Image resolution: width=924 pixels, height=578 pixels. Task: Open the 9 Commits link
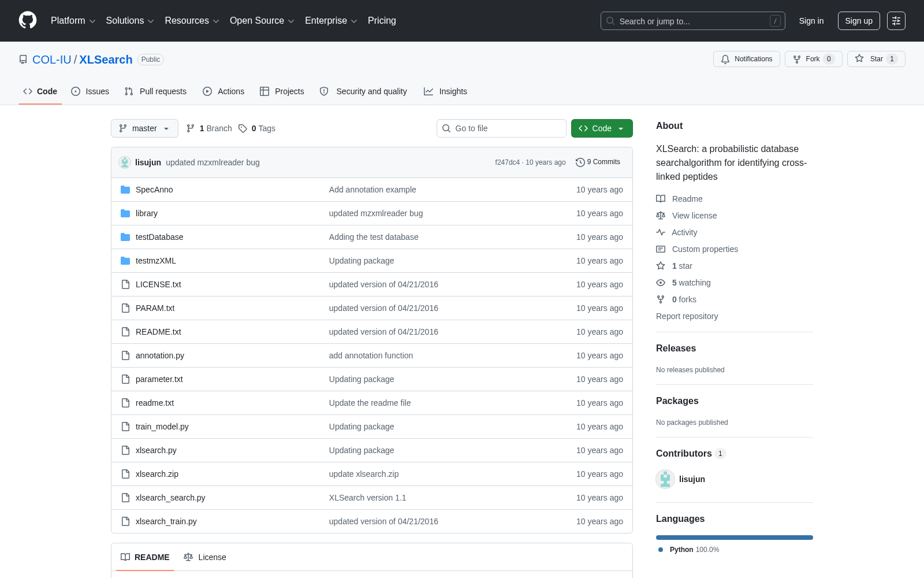[598, 162]
